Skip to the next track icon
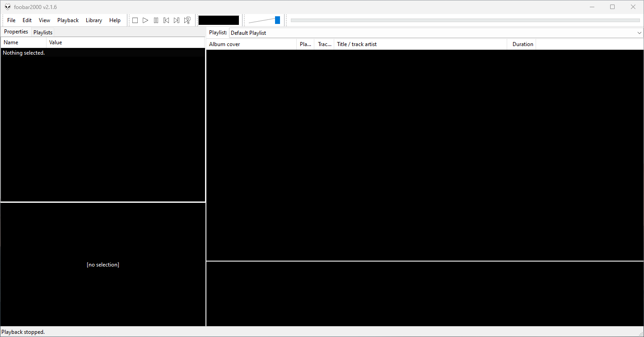 click(x=177, y=20)
